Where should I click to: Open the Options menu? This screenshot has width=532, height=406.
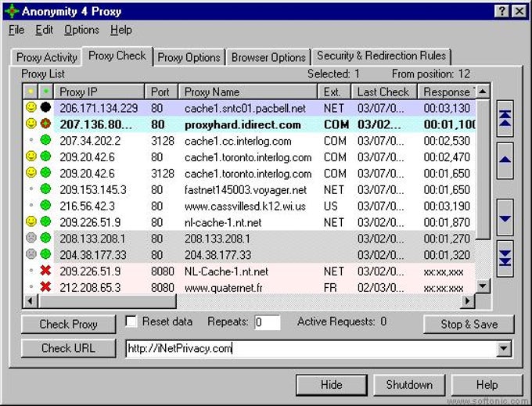[x=81, y=30]
